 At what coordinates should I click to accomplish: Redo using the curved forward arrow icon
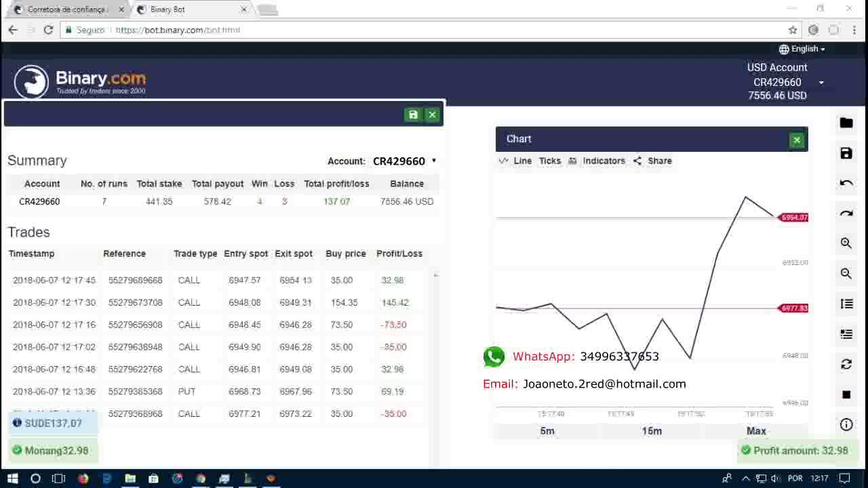click(846, 213)
